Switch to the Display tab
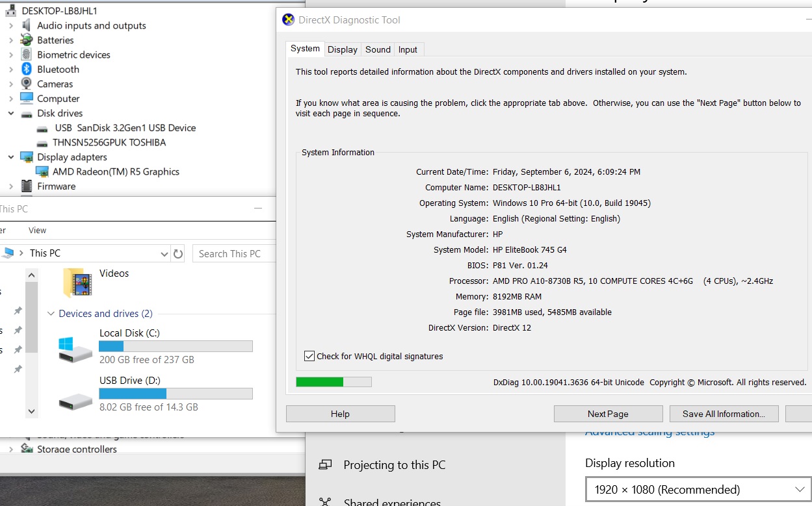This screenshot has height=506, width=812. pyautogui.click(x=342, y=49)
